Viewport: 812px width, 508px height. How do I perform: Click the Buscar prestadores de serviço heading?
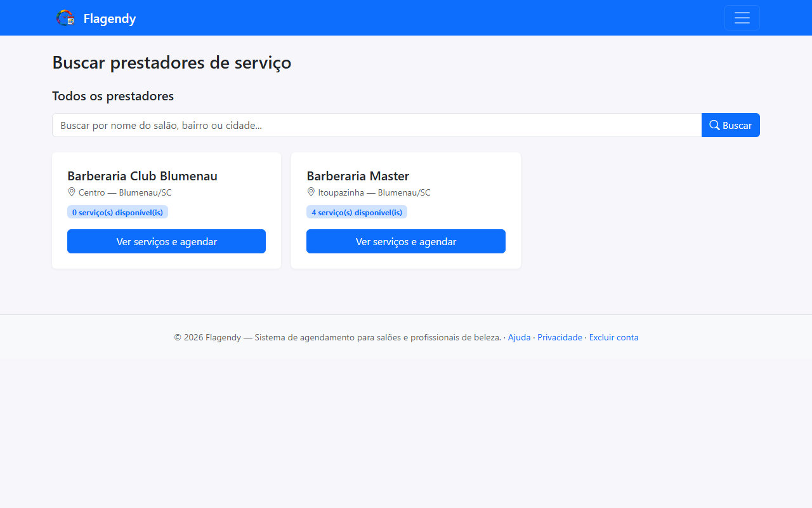(171, 63)
